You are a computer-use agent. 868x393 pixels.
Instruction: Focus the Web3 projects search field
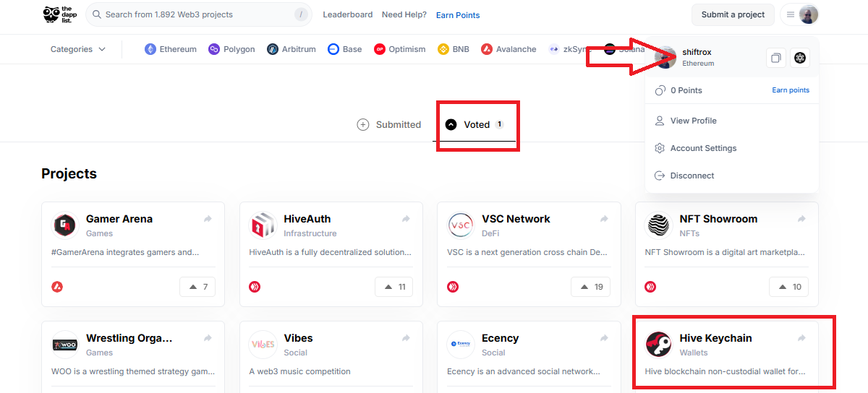tap(199, 14)
